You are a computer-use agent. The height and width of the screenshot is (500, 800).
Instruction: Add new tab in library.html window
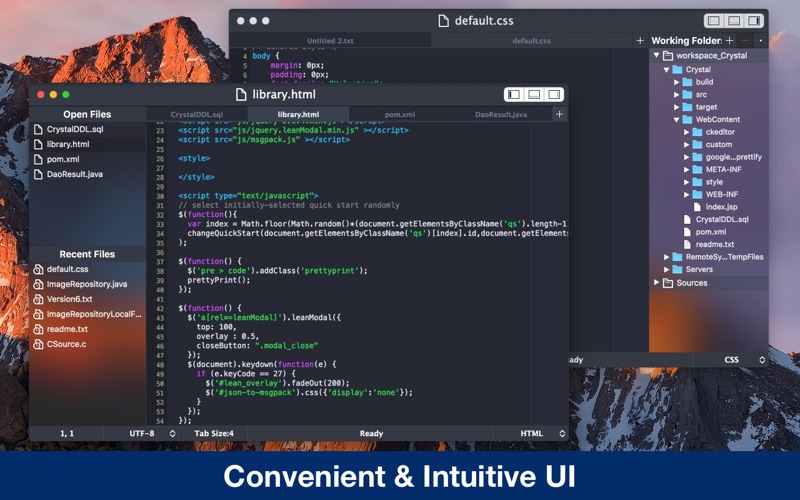click(560, 114)
